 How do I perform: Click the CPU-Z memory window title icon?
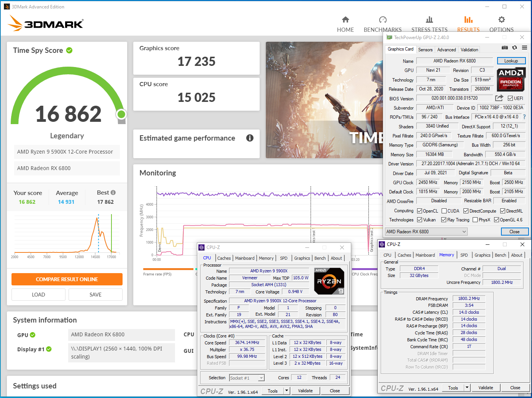tap(382, 244)
